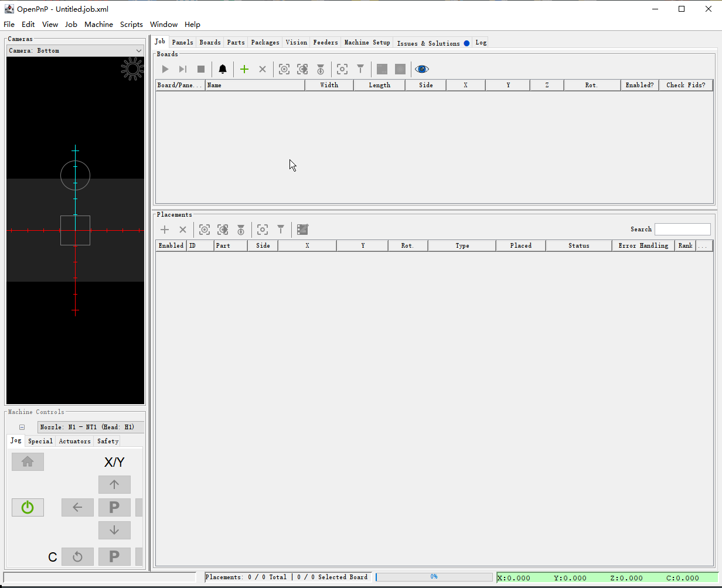722x588 pixels.
Task: Click the stop job square icon
Action: pyautogui.click(x=201, y=69)
